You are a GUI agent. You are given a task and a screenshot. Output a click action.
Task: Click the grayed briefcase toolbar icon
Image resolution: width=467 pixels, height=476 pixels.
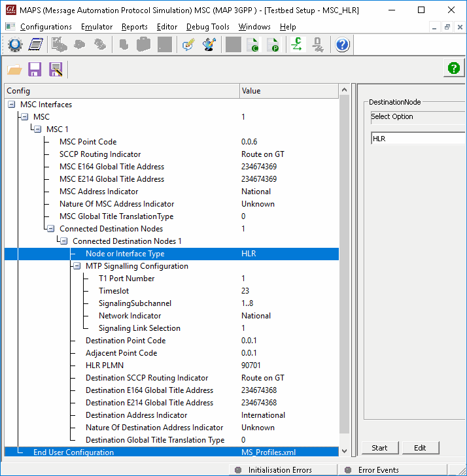143,44
